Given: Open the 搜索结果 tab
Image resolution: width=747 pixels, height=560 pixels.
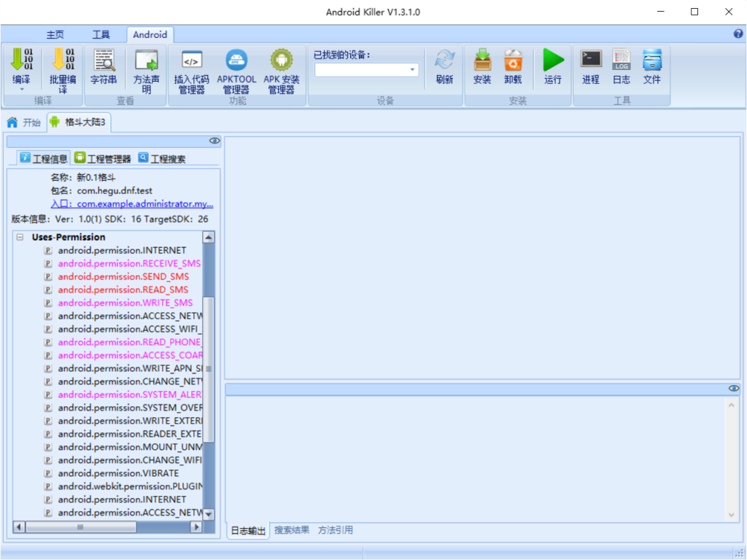Looking at the screenshot, I should (x=291, y=530).
